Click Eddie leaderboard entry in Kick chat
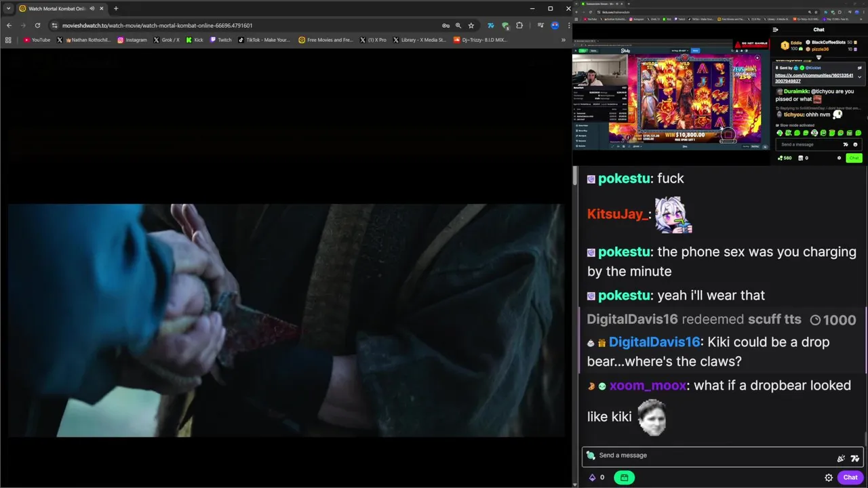 pos(791,45)
